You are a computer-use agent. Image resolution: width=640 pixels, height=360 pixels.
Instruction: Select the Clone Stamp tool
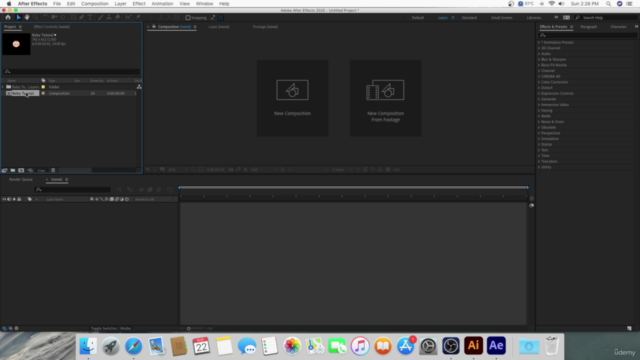pyautogui.click(x=109, y=17)
